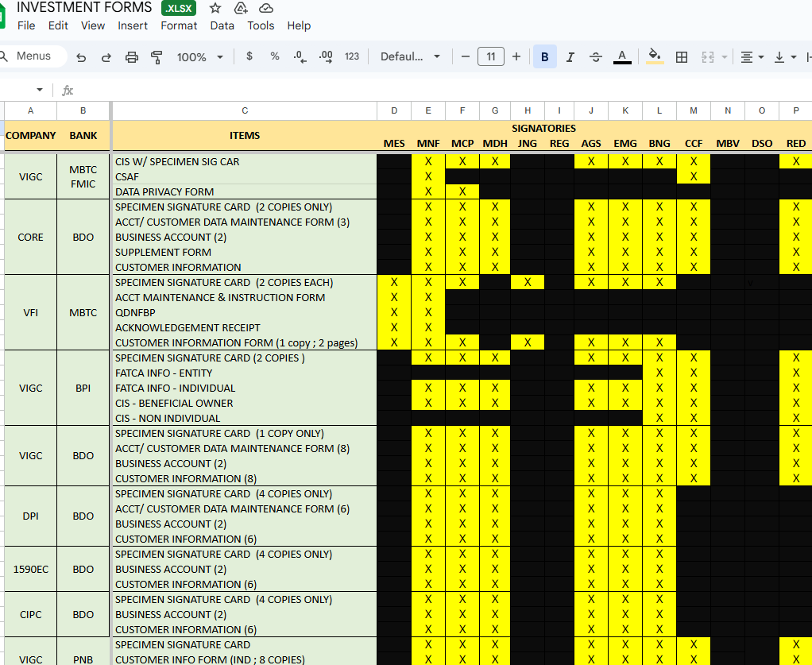Open the Tools menu
This screenshot has width=812, height=665.
[261, 25]
